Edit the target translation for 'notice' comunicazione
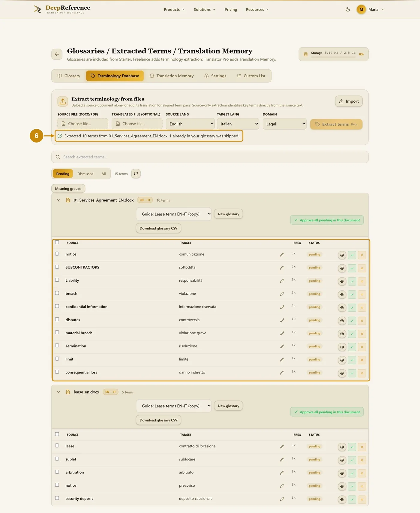This screenshot has width=420, height=513. (282, 255)
